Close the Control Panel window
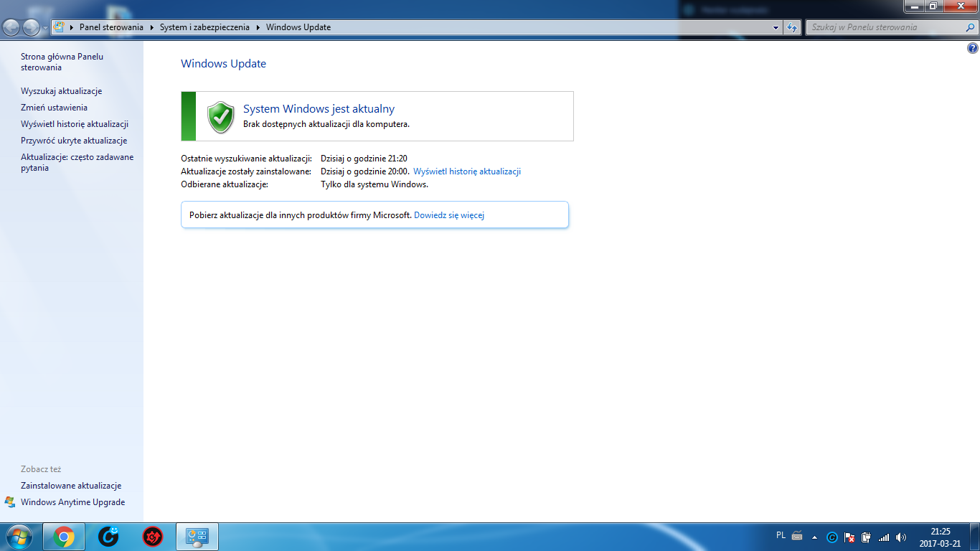Image resolution: width=980 pixels, height=551 pixels. [960, 6]
